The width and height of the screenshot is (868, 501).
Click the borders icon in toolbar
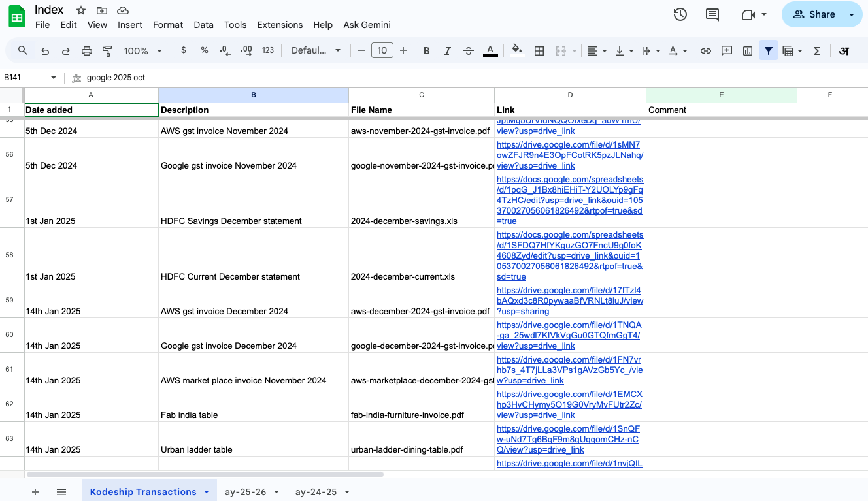(539, 51)
